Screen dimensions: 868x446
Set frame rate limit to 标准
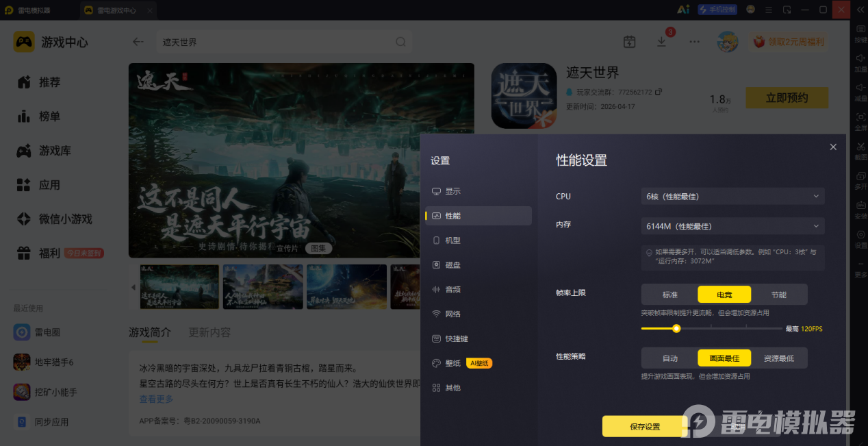click(669, 295)
